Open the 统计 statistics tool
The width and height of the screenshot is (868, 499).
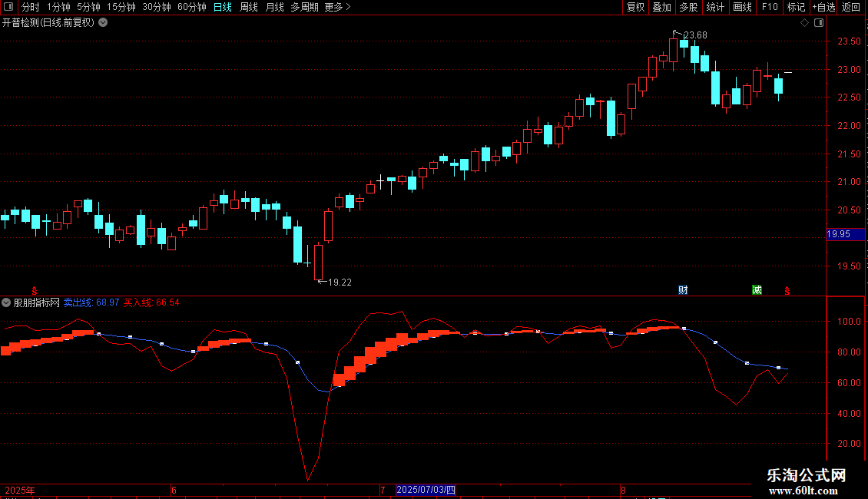click(714, 7)
